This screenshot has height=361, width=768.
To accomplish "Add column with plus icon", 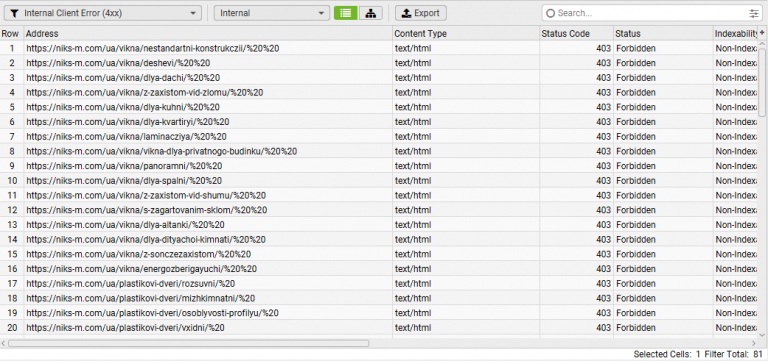I will (762, 33).
